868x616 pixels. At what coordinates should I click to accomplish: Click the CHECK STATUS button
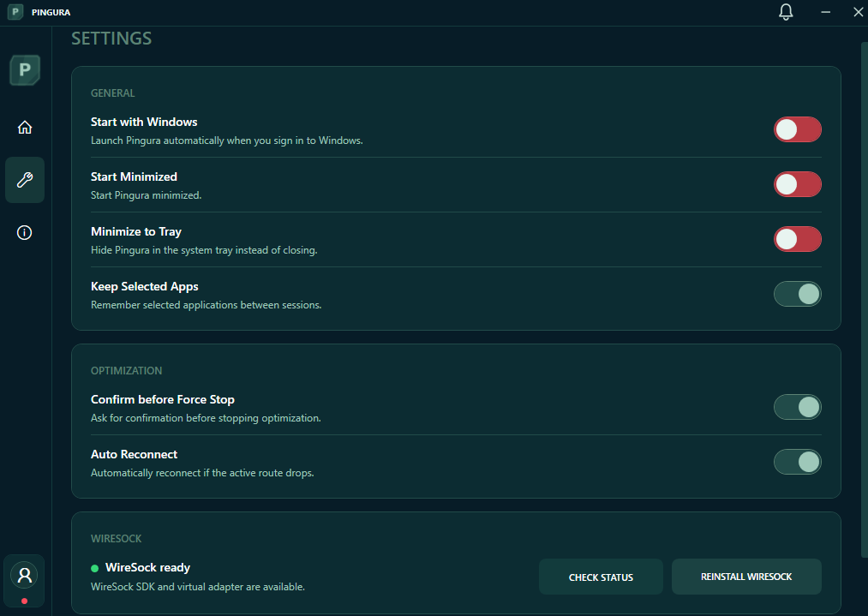tap(601, 577)
